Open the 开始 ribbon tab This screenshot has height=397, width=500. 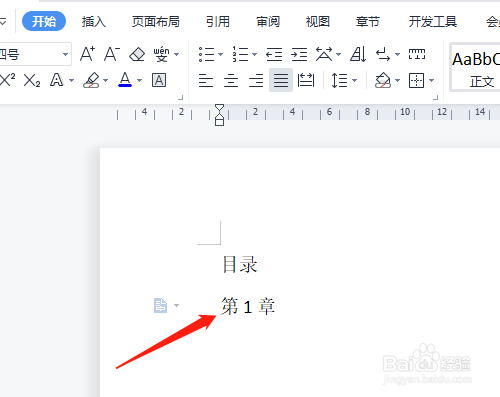(x=44, y=21)
